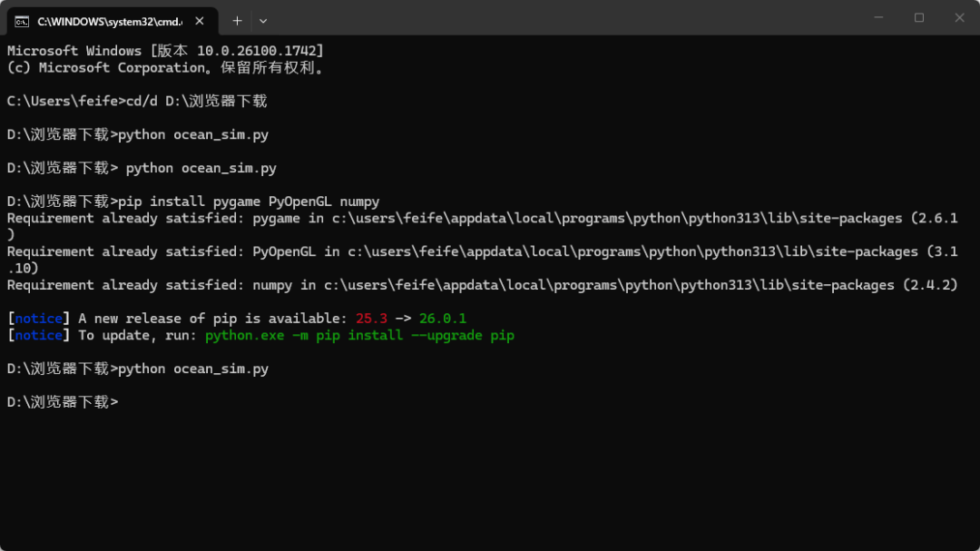This screenshot has height=551, width=980.
Task: Click the cmd icon on the tab
Action: click(x=22, y=21)
